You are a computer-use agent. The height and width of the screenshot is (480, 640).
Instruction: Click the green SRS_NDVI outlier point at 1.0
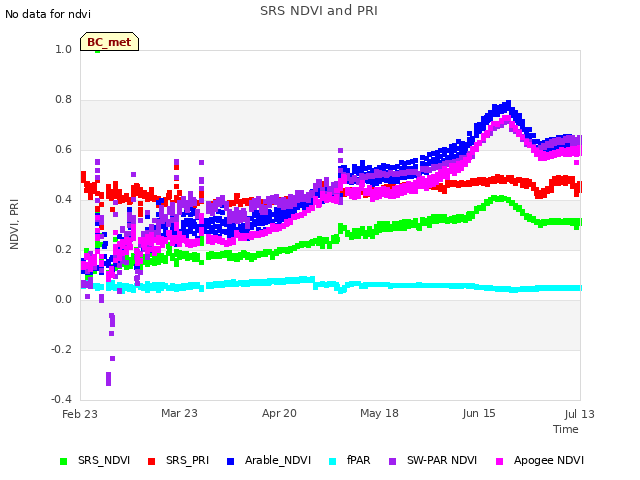98,51
